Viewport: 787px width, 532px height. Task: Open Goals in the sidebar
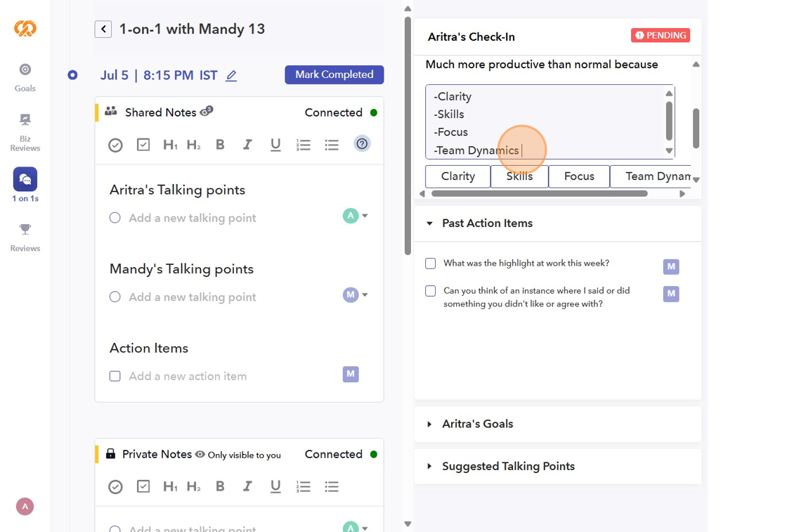[x=25, y=78]
